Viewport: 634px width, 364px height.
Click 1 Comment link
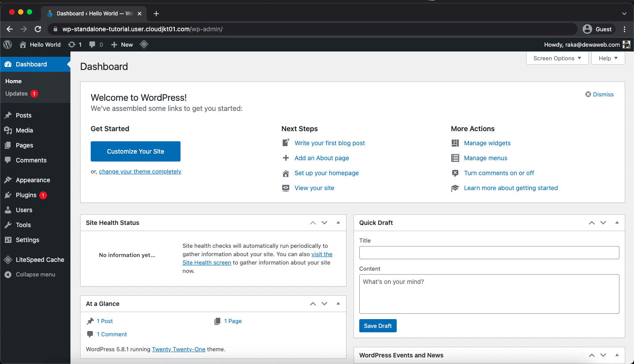click(112, 335)
